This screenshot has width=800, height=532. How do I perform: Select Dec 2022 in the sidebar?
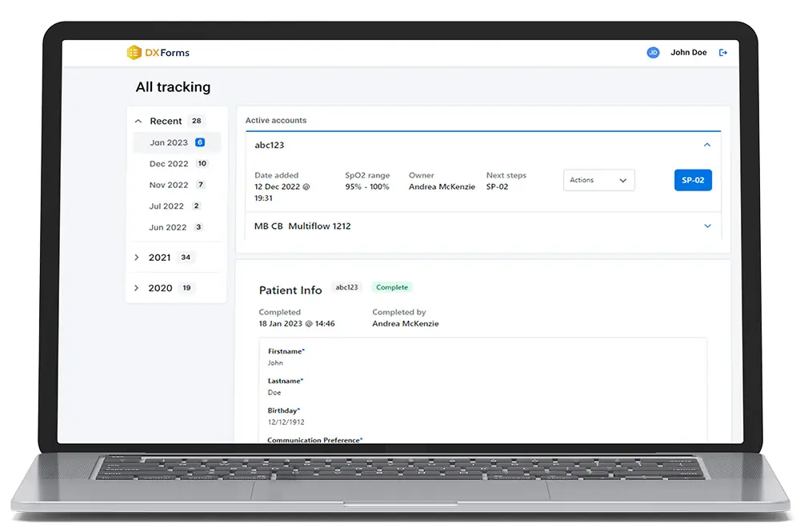167,163
